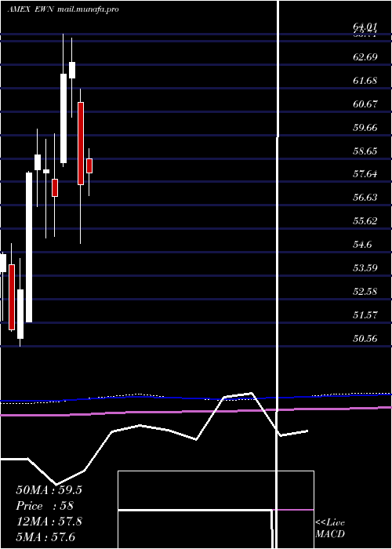The width and height of the screenshot is (392, 549).
Task: Click the <<Live MACD label
Action: pos(330,528)
